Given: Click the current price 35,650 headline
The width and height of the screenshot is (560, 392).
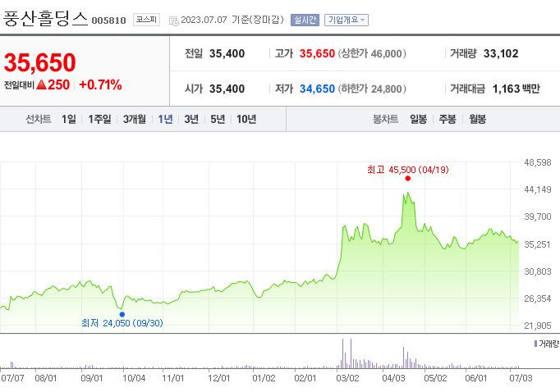Looking at the screenshot, I should pos(39,63).
